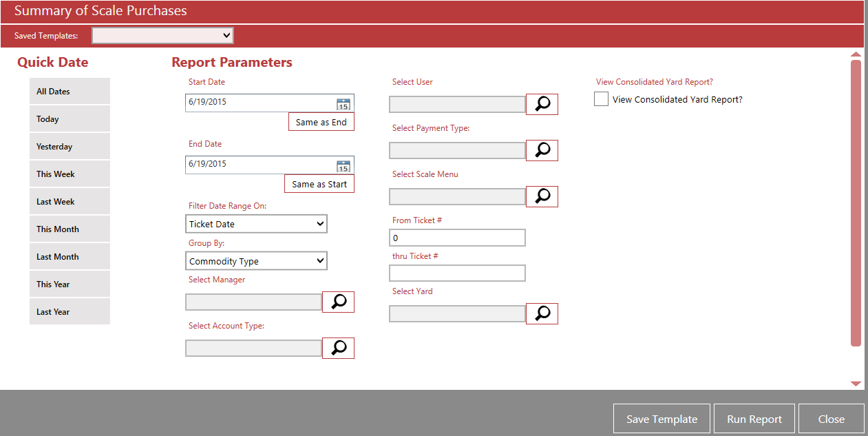
Task: Click the Select Payment Type text field
Action: (x=457, y=150)
